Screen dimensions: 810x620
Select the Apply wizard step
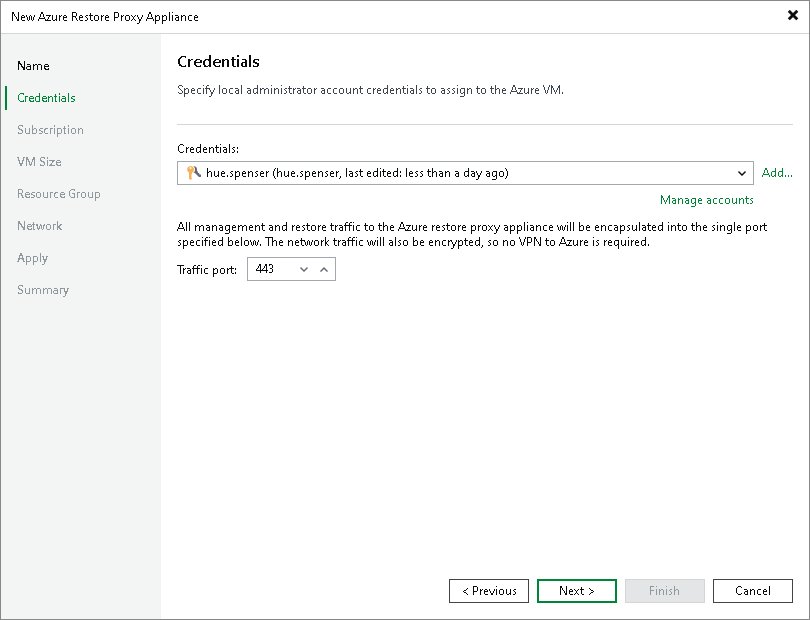tap(32, 258)
